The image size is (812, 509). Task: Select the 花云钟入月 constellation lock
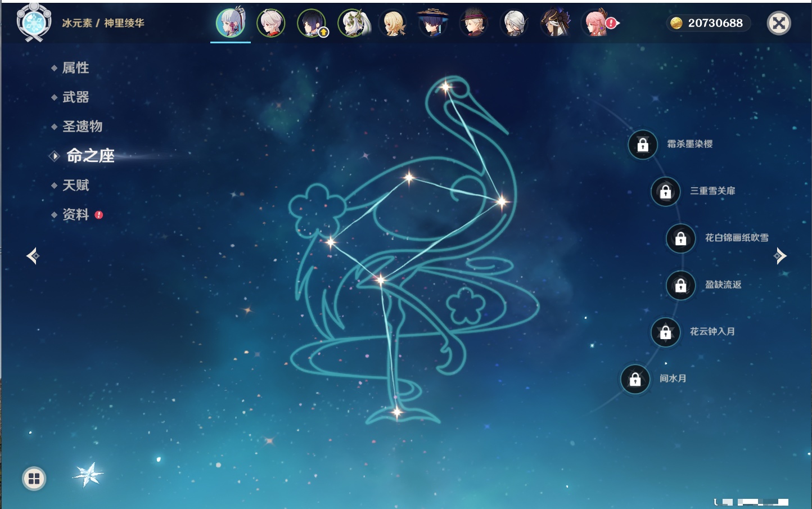(x=665, y=332)
